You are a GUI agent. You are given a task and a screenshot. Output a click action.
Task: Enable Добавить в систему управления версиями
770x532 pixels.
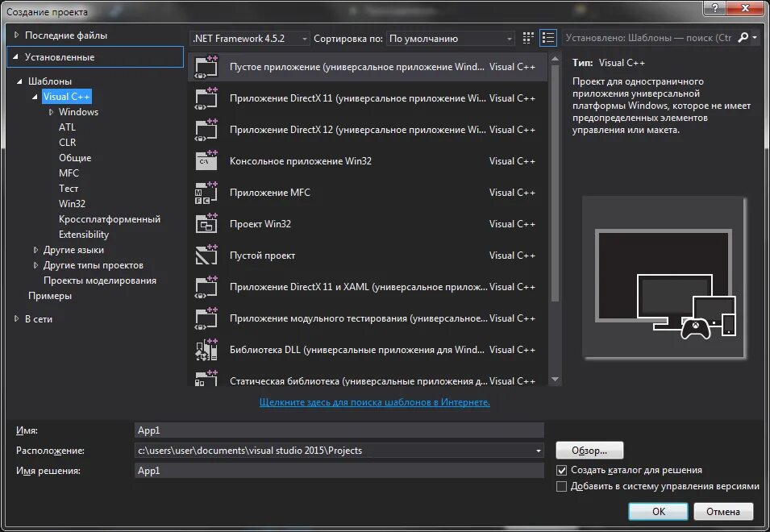click(x=562, y=486)
